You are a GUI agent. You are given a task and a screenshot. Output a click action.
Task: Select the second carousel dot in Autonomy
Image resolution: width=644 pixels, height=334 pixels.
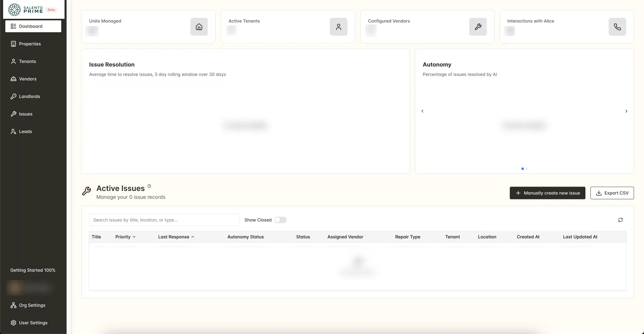[527, 169]
